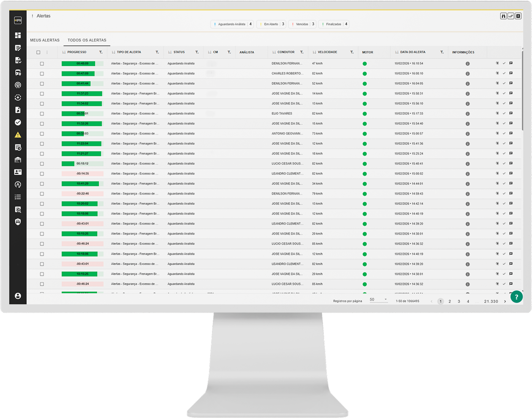Screen dimensions: 532x418
Task: Click the 11:37:23 progress bar
Action: pyautogui.click(x=82, y=94)
